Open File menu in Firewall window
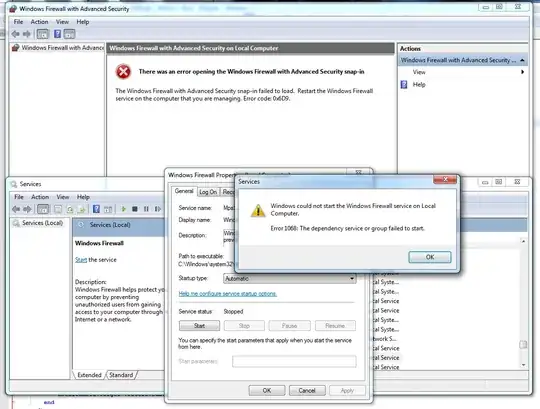The image size is (540, 409). tap(18, 22)
